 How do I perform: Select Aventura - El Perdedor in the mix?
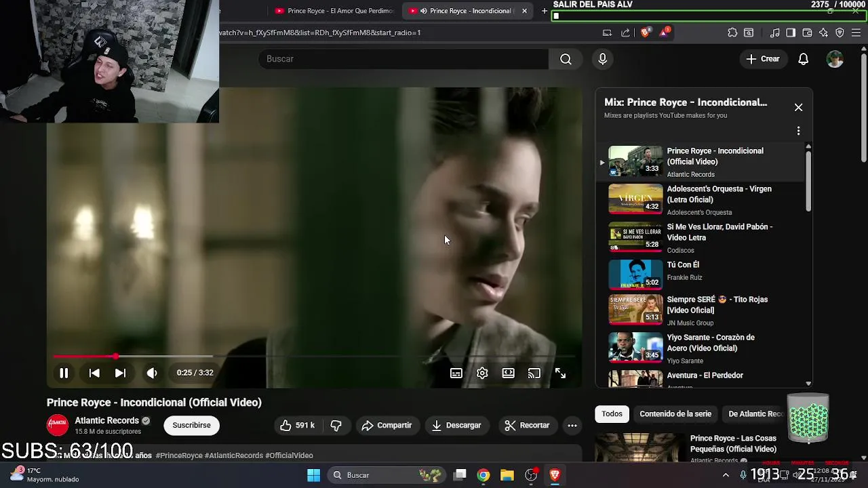click(x=701, y=378)
